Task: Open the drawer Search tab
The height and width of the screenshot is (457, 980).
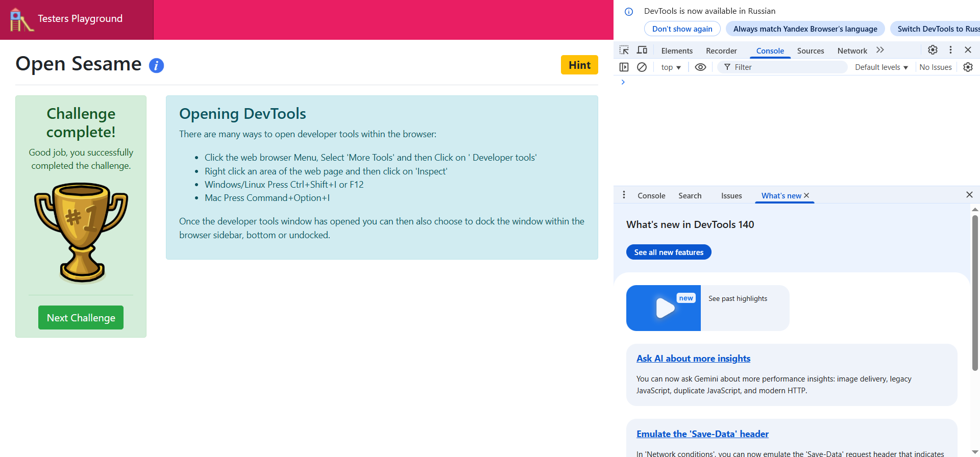Action: (690, 195)
